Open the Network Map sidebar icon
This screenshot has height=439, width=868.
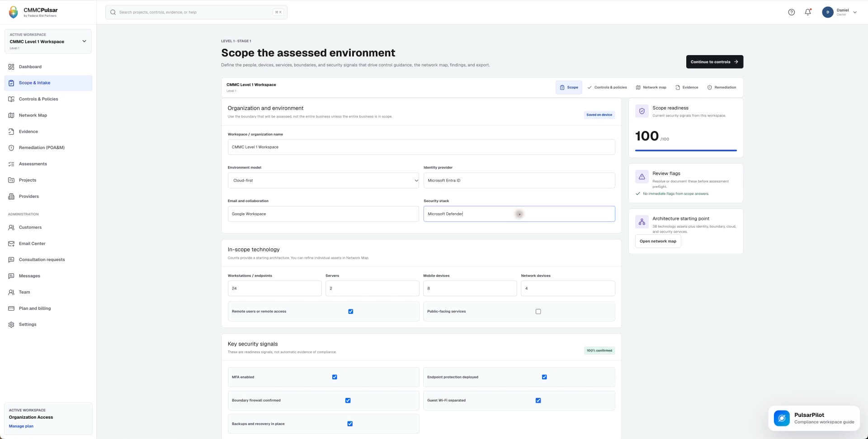pyautogui.click(x=11, y=116)
